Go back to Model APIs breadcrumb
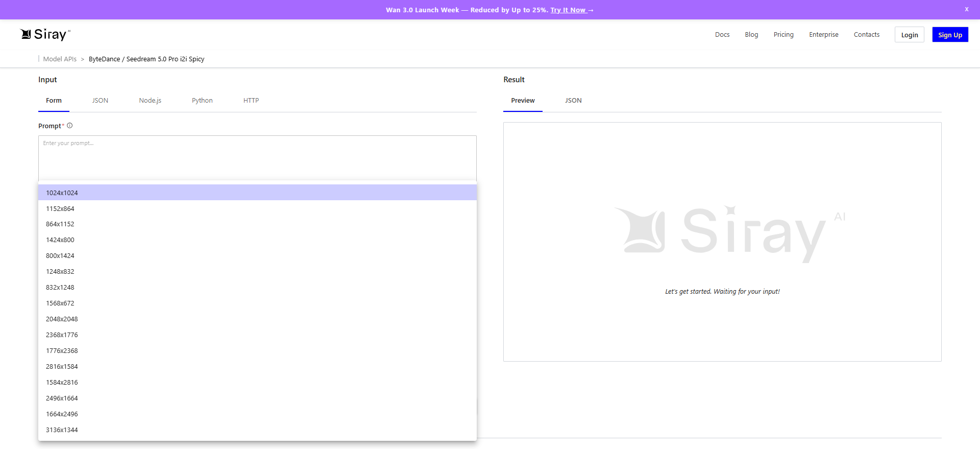The width and height of the screenshot is (980, 449). click(x=60, y=59)
